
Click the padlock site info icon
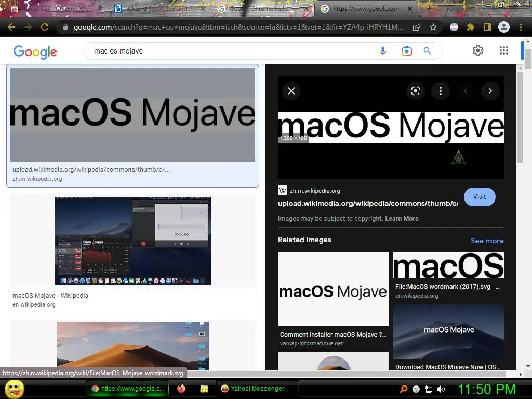pos(65,27)
